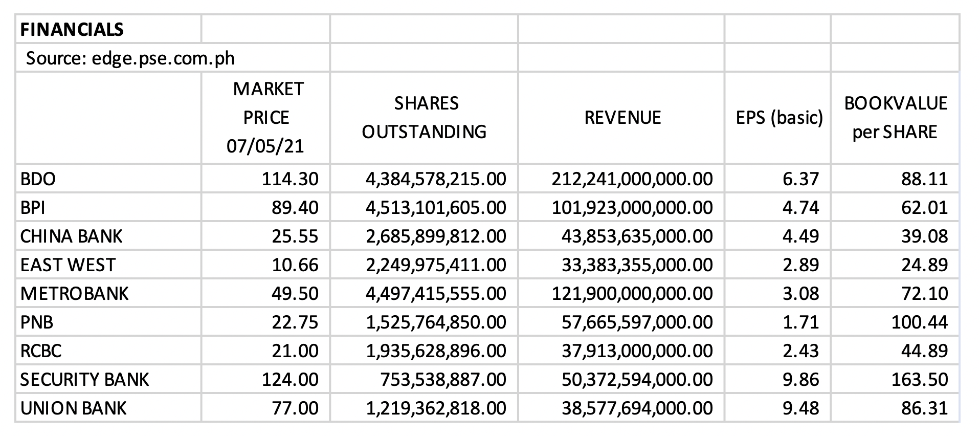This screenshot has width=980, height=436.
Task: Select PNB revenue 57,665,597,000.00
Action: 621,322
